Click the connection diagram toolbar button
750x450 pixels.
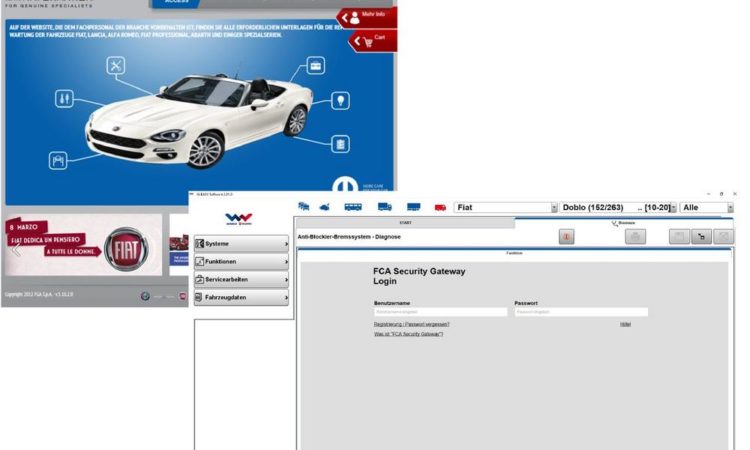tap(702, 237)
